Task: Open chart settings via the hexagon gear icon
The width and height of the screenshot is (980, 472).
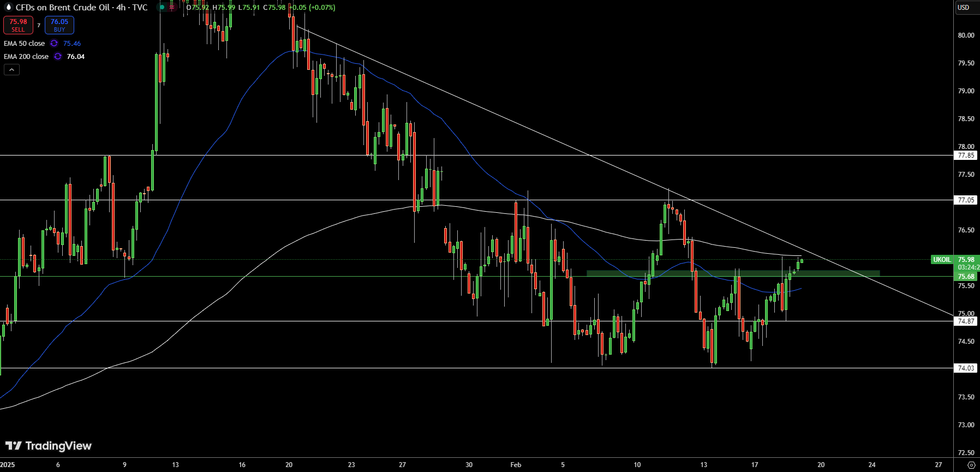Action: point(971,465)
